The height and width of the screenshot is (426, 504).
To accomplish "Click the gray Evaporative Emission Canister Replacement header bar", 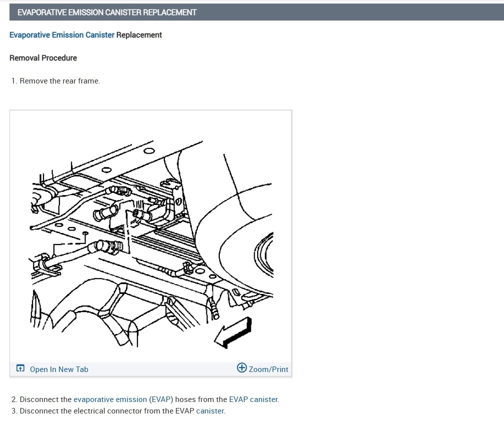I will pyautogui.click(x=257, y=12).
